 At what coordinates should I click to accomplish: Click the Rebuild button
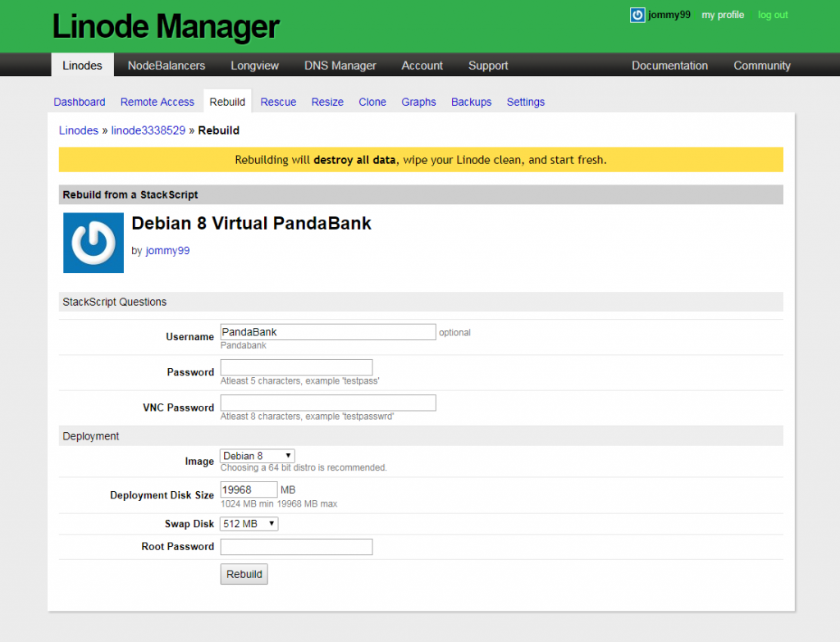click(244, 574)
